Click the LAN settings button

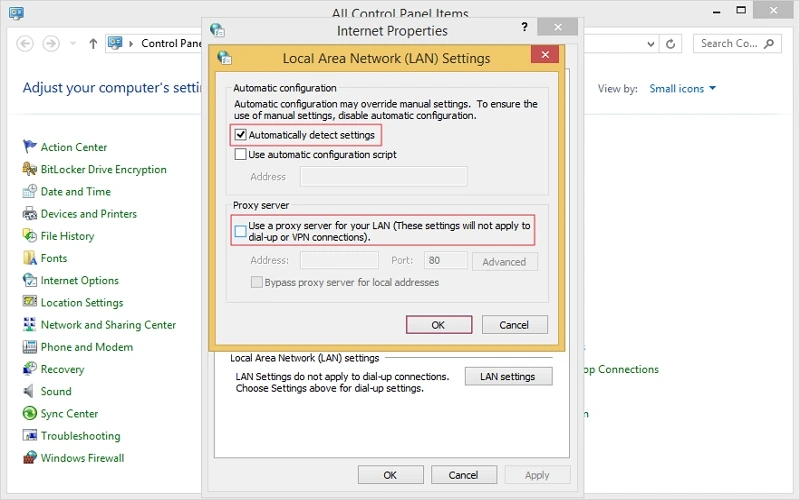pos(508,377)
